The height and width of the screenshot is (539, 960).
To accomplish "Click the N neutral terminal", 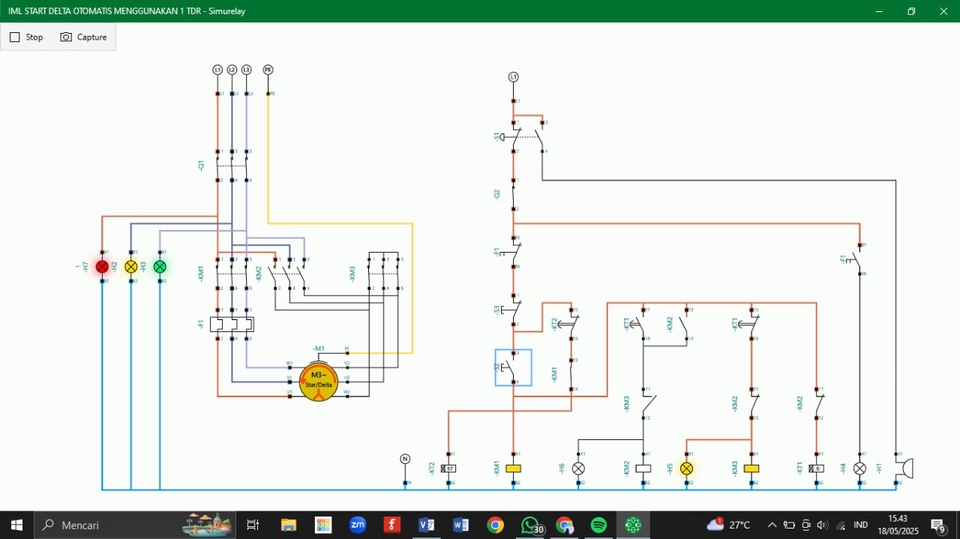I will [x=405, y=459].
